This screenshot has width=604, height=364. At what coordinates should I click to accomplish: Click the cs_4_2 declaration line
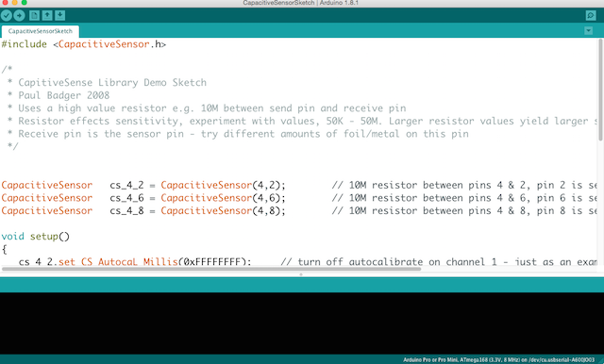point(299,185)
